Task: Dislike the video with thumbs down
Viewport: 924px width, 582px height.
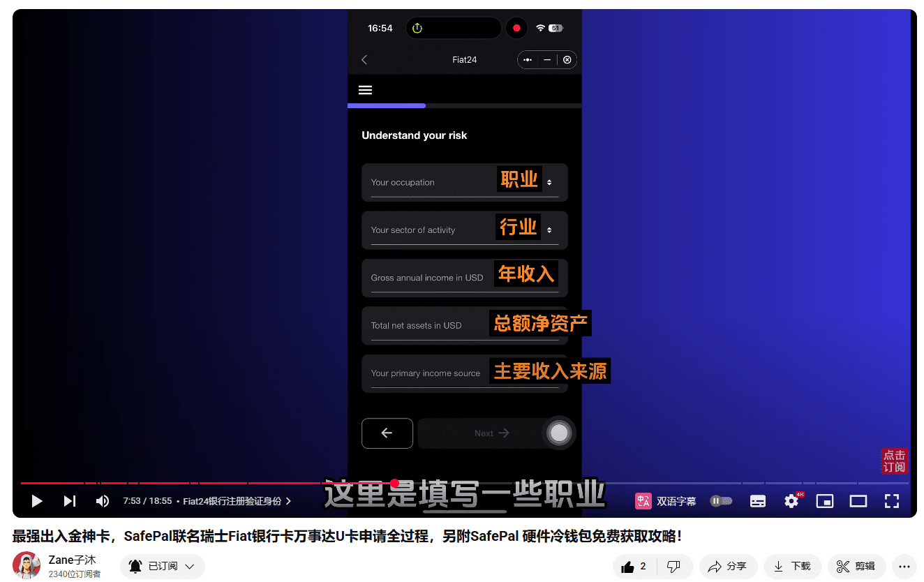Action: coord(673,567)
